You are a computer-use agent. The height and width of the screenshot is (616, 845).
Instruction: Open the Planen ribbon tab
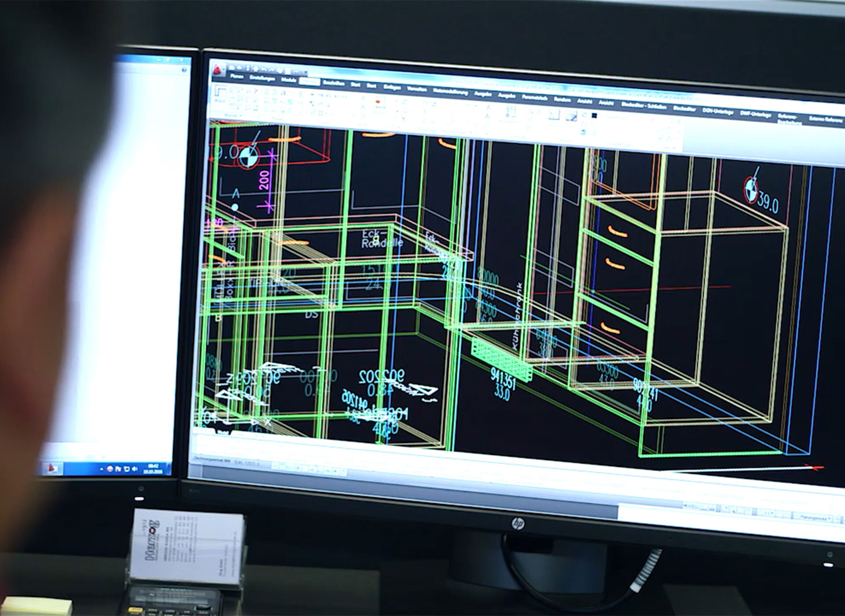[x=236, y=77]
